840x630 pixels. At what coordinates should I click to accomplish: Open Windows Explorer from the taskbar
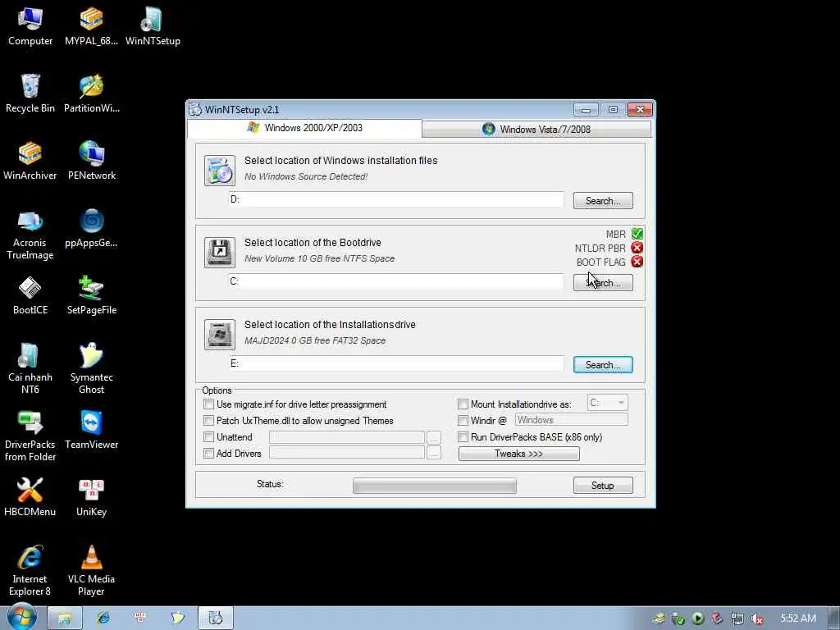pos(64,619)
